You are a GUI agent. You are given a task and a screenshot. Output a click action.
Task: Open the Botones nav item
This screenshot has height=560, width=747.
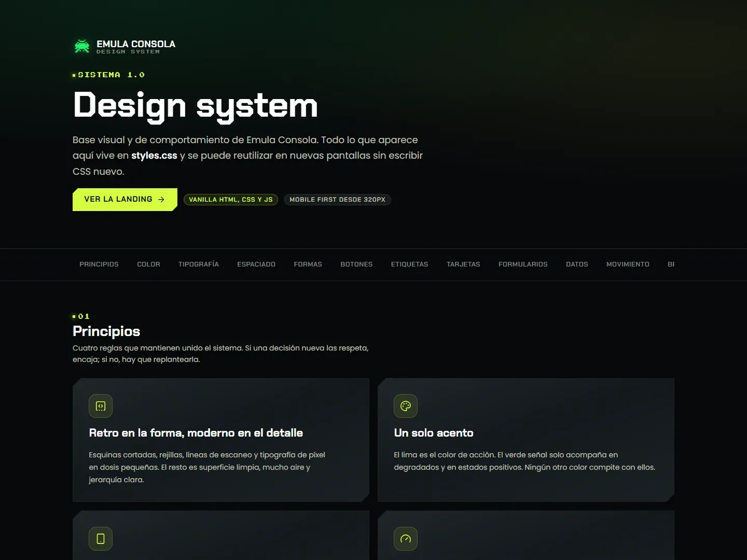pyautogui.click(x=356, y=264)
